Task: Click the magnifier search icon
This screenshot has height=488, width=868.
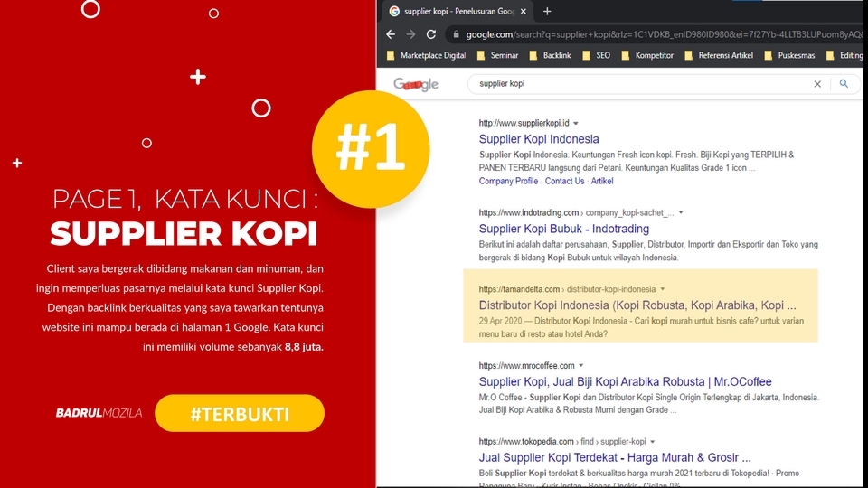Action: tap(844, 83)
